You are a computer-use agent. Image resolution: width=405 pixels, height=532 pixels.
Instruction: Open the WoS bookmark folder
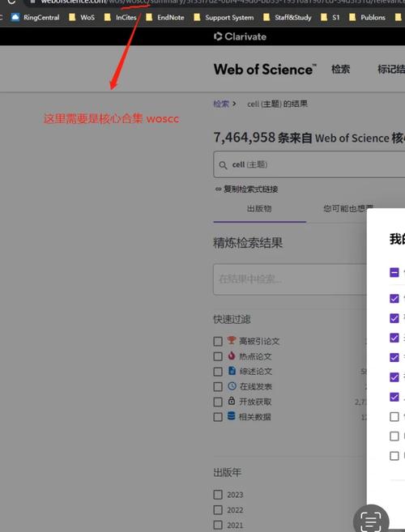click(82, 17)
